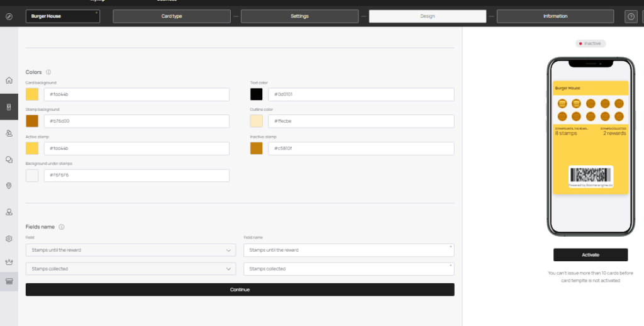The image size is (644, 326).
Task: Expand the Stamps until the reward dropdown
Action: (131, 250)
